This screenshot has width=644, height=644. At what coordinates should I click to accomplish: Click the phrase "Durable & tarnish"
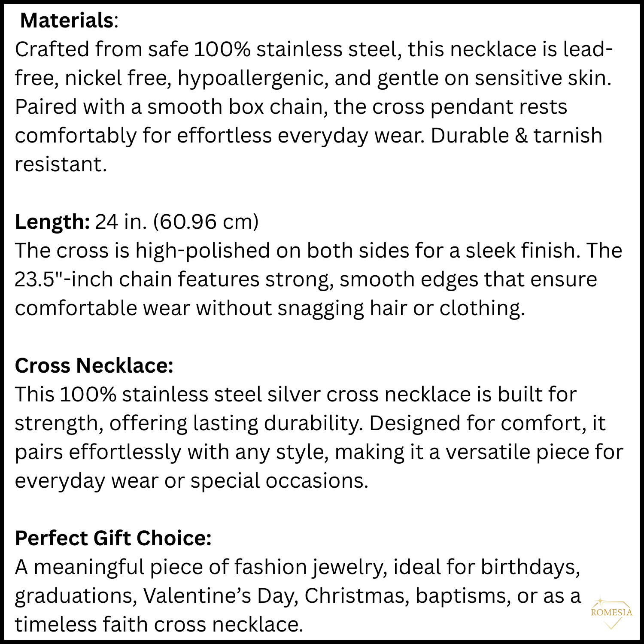(516, 136)
